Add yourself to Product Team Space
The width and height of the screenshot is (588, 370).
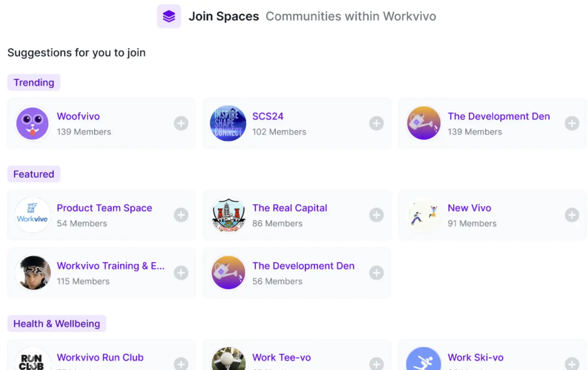(x=181, y=215)
